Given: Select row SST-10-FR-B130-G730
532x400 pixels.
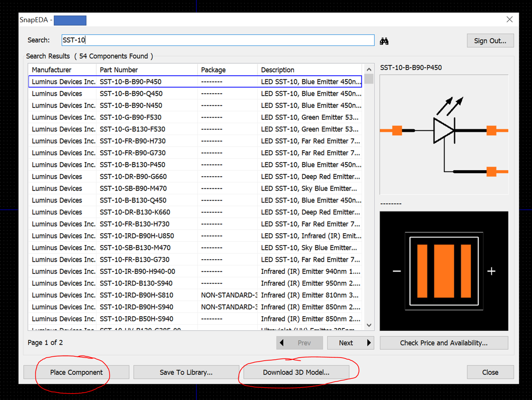Looking at the screenshot, I should [x=195, y=260].
